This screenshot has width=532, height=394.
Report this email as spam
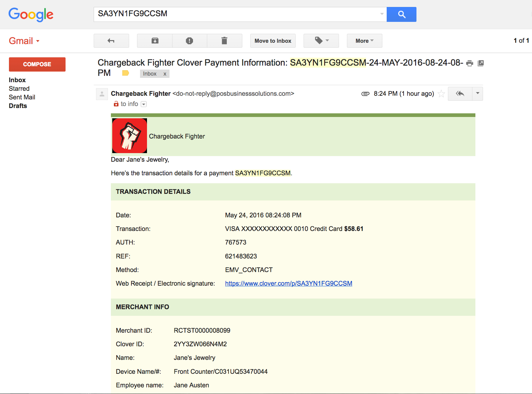[x=189, y=41]
